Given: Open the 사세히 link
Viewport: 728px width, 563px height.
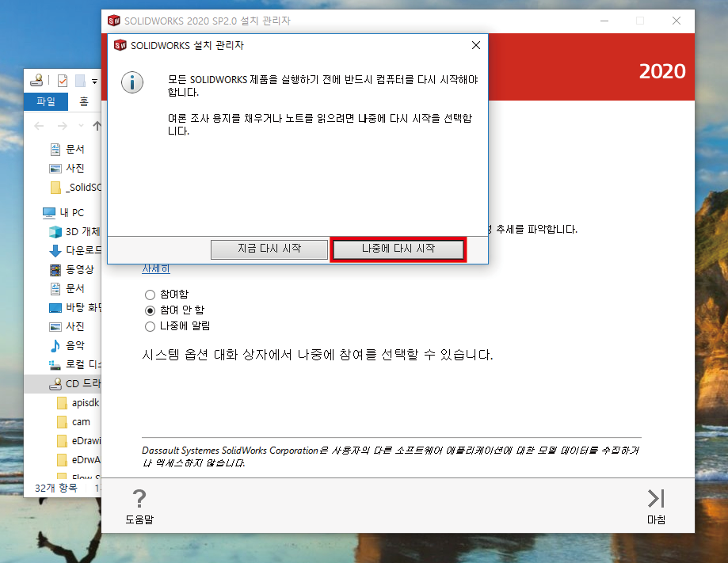Looking at the screenshot, I should tap(156, 268).
